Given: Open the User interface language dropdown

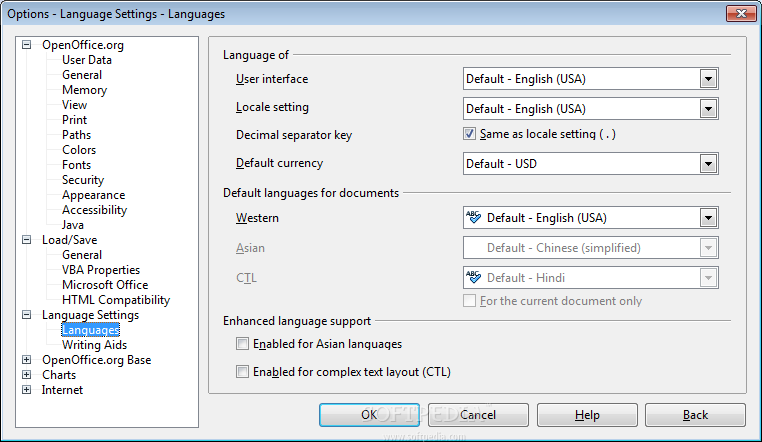Looking at the screenshot, I should (x=708, y=79).
